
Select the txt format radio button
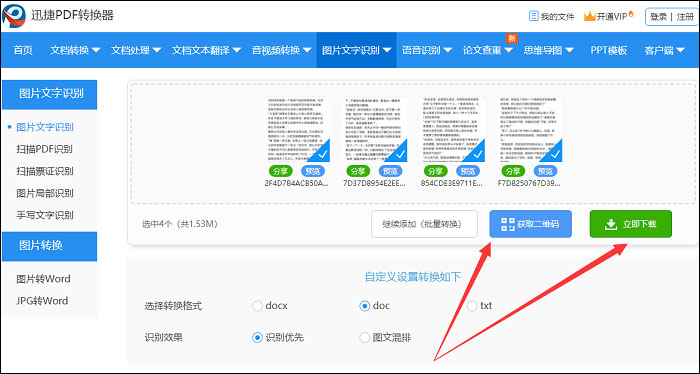472,306
